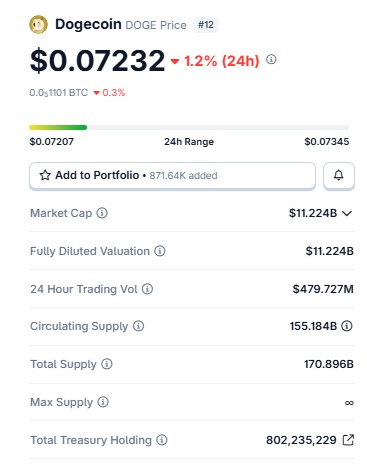Show Total Supply info icon

(107, 364)
